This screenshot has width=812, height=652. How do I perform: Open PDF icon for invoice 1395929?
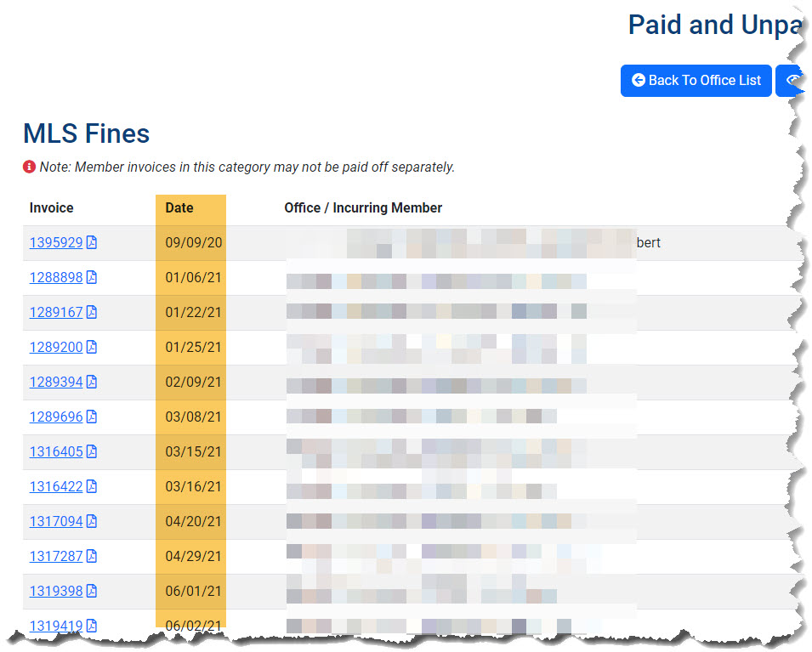92,242
